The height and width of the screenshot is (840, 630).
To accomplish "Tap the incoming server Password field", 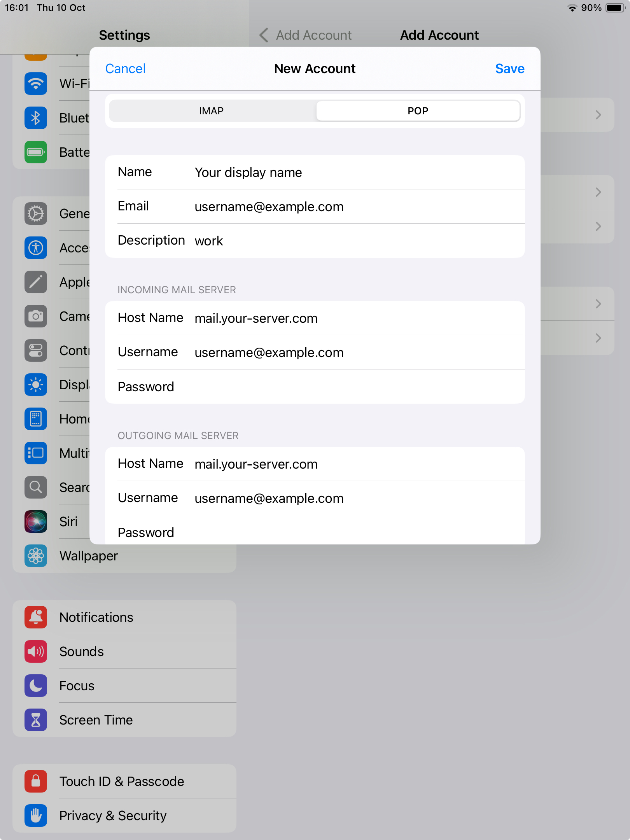I will (x=315, y=387).
